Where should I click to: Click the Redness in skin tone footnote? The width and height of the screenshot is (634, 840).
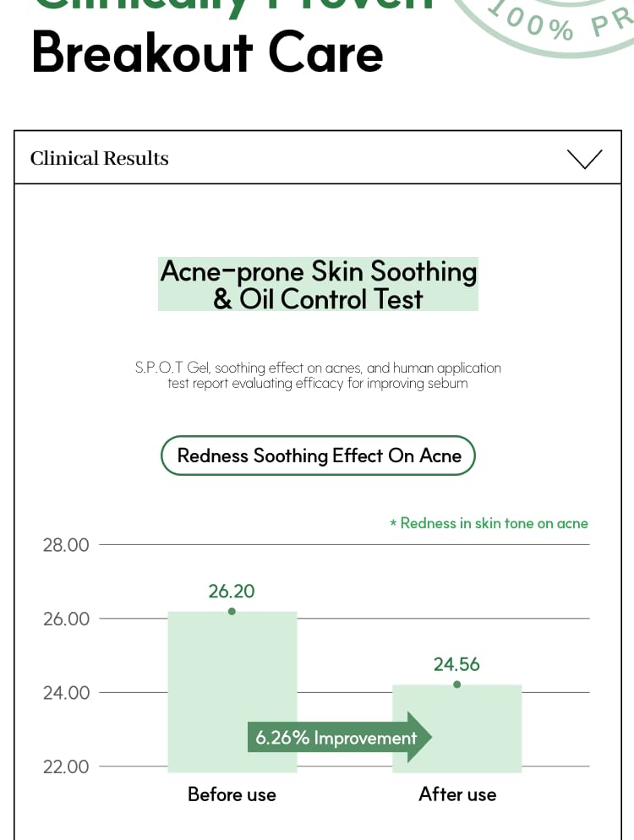pyautogui.click(x=489, y=523)
